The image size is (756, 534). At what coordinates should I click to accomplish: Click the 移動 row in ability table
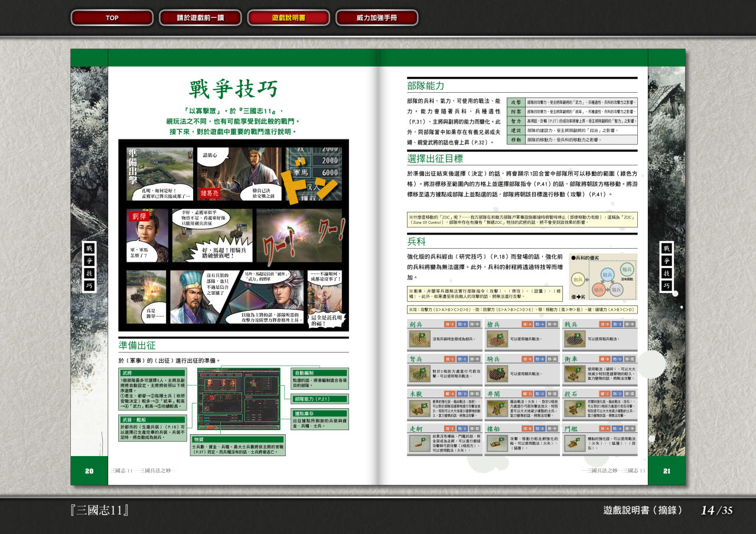[572, 140]
